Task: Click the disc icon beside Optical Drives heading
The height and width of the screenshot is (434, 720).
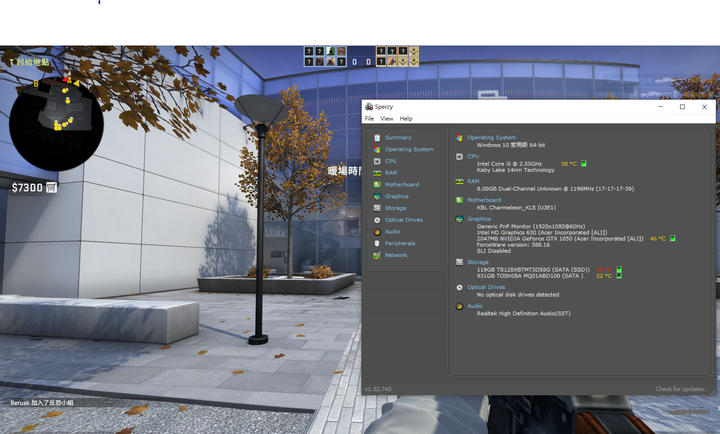Action: click(x=459, y=287)
